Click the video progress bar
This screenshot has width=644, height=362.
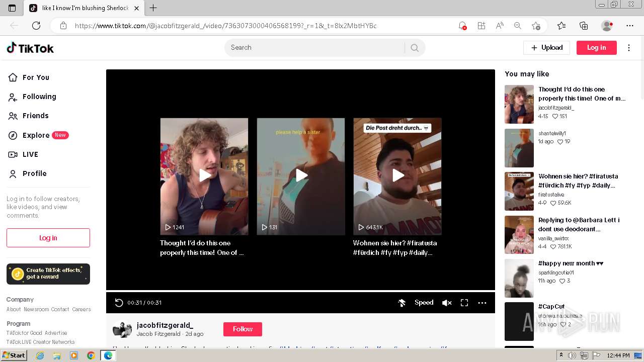click(x=300, y=291)
